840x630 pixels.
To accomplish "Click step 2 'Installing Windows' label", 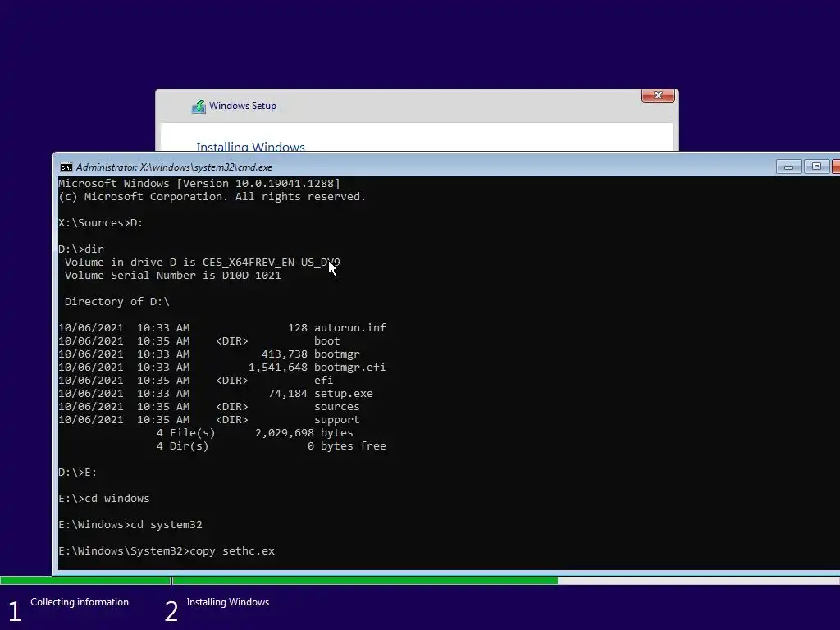I will tap(228, 602).
